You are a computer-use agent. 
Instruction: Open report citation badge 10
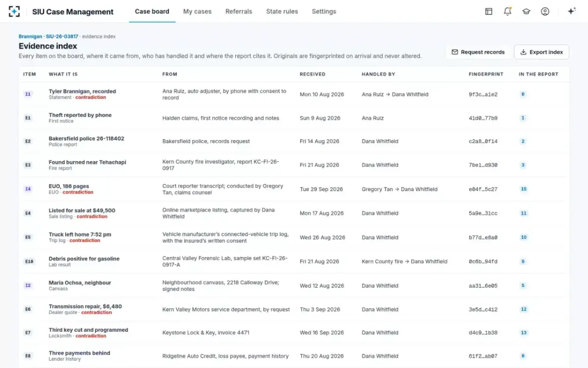(x=524, y=237)
